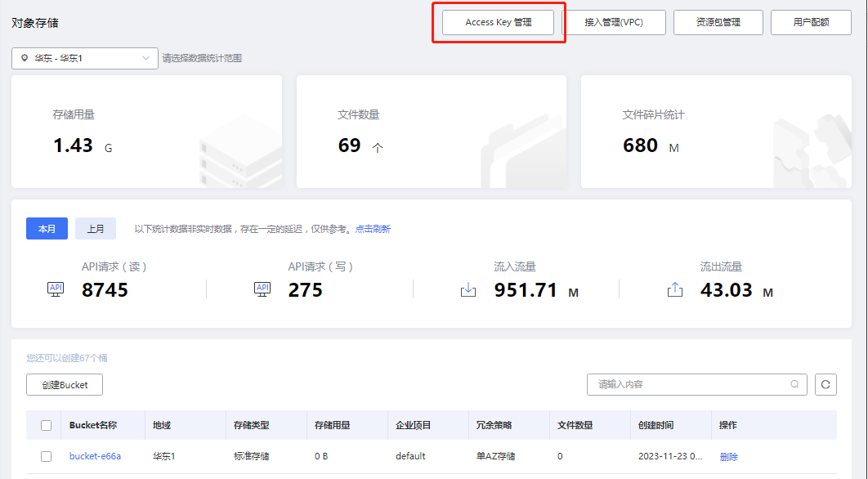Open 资源包管理

point(718,22)
